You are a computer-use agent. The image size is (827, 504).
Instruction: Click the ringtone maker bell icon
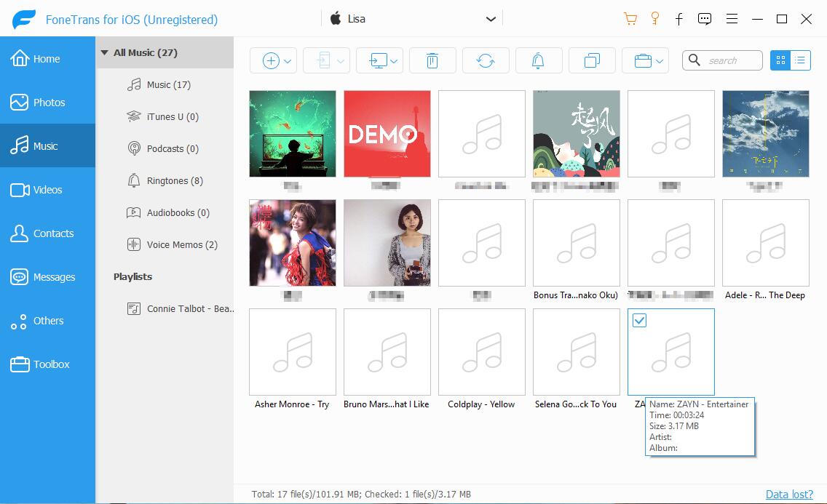click(538, 60)
